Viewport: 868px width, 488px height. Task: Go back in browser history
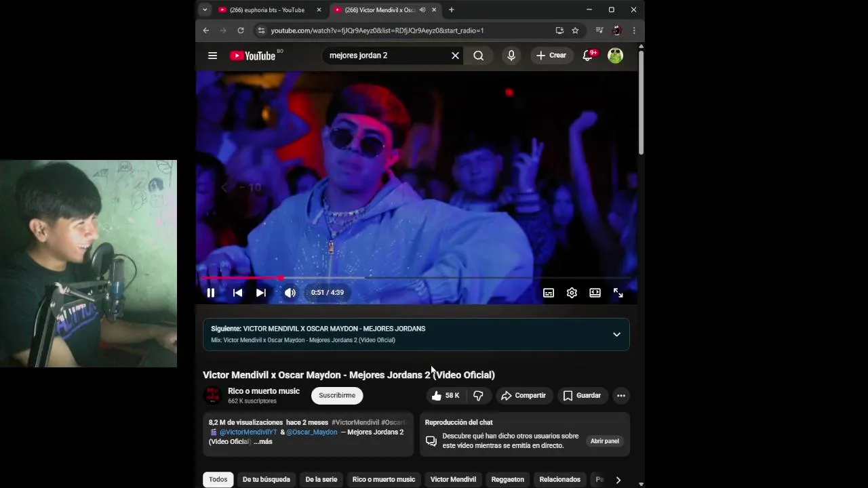[x=206, y=30]
